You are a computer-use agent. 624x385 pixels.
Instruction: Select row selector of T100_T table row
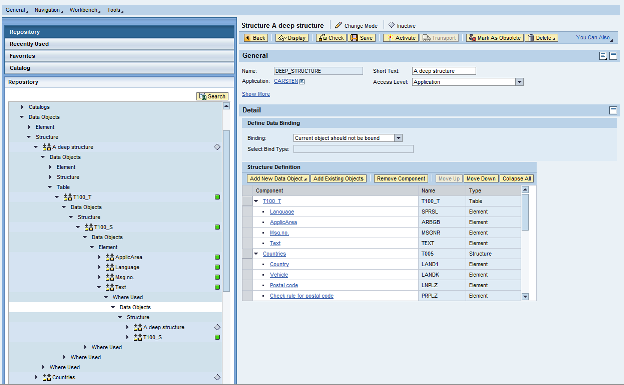coord(247,201)
